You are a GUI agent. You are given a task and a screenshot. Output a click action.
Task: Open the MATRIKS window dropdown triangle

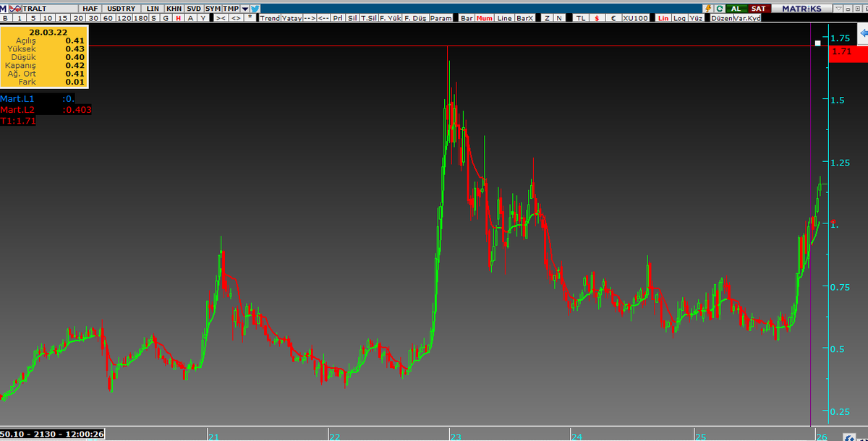pyautogui.click(x=838, y=9)
